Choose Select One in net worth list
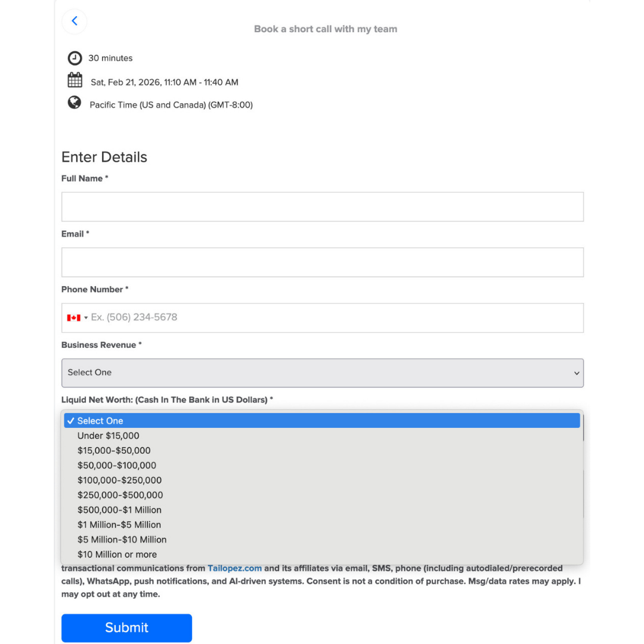The height and width of the screenshot is (644, 644). [322, 420]
